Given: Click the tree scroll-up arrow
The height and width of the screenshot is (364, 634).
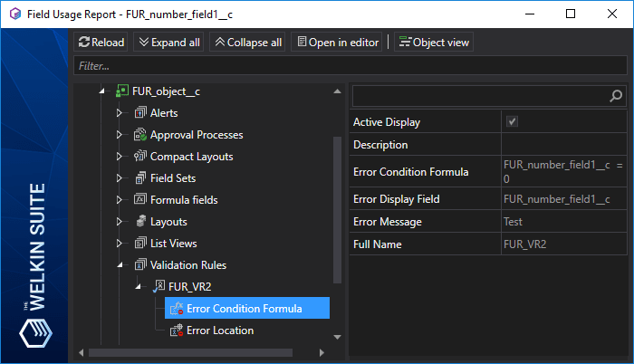Looking at the screenshot, I should tap(337, 91).
